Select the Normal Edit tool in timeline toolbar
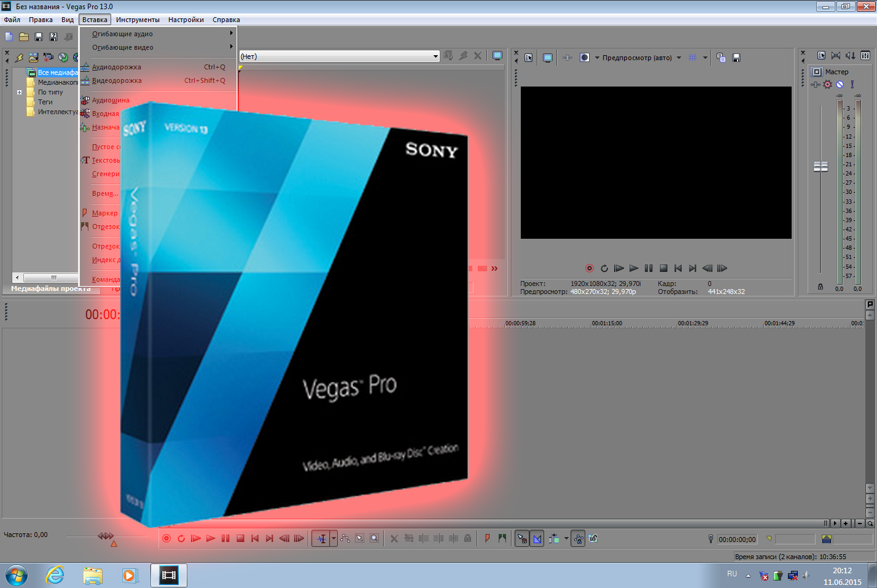Viewport: 877px width, 588px height. coord(321,539)
